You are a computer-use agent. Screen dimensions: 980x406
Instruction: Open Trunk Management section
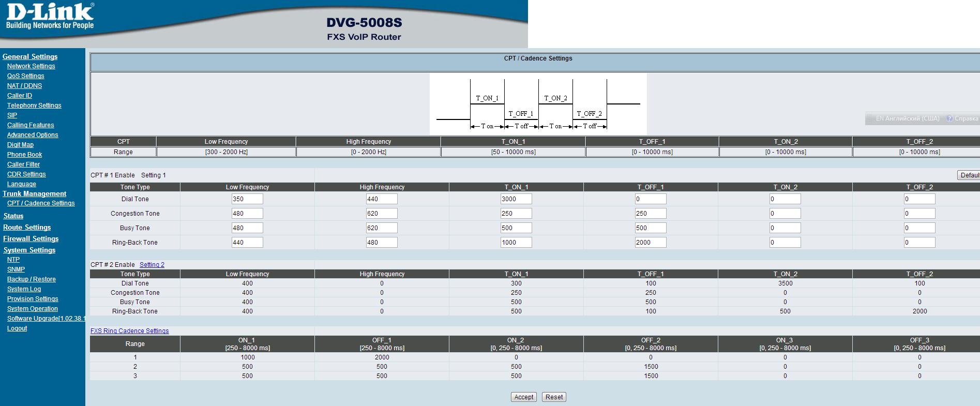tap(35, 193)
